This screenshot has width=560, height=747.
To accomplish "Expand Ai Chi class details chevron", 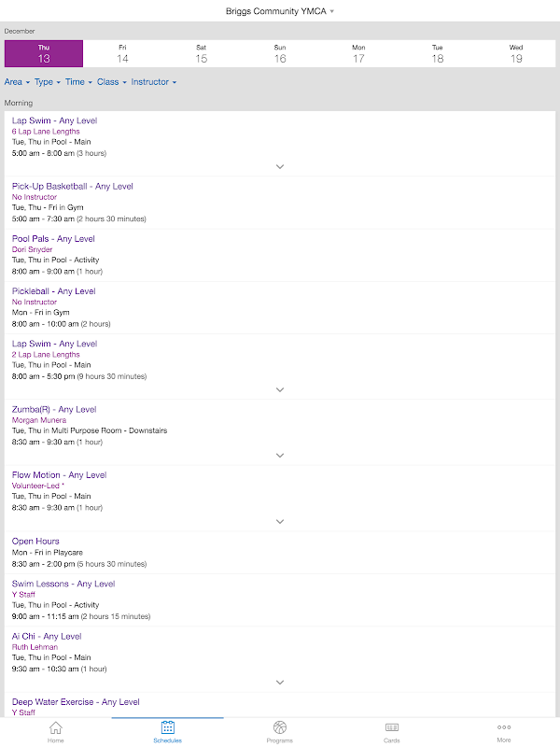I will coord(280,683).
